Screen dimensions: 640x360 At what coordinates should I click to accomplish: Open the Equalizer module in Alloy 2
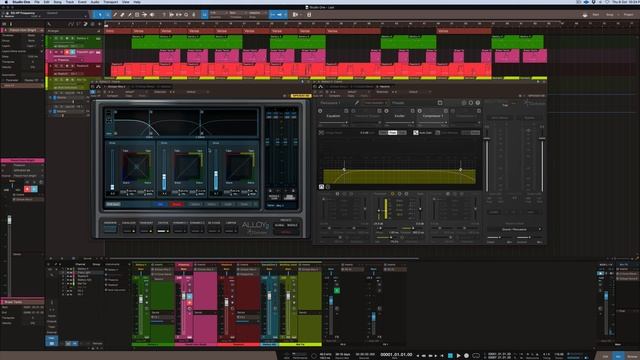click(x=129, y=229)
